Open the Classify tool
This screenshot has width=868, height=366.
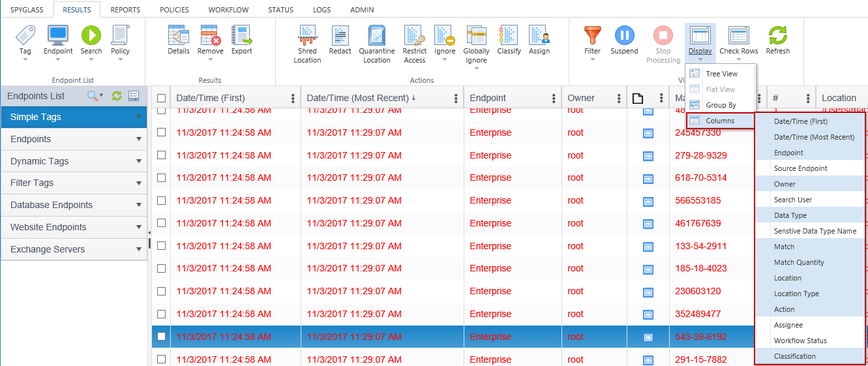tap(509, 35)
